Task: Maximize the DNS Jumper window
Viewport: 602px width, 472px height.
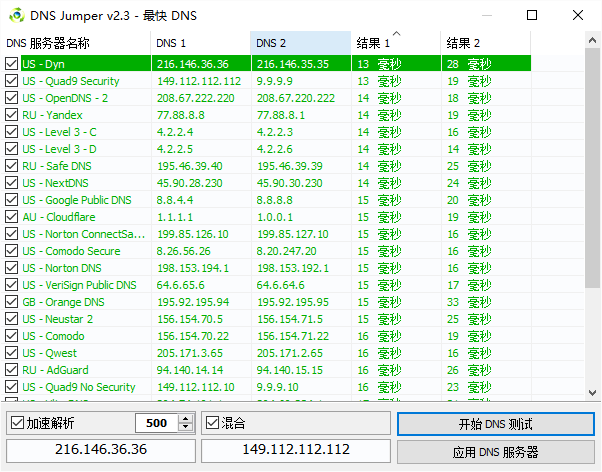Action: 532,15
